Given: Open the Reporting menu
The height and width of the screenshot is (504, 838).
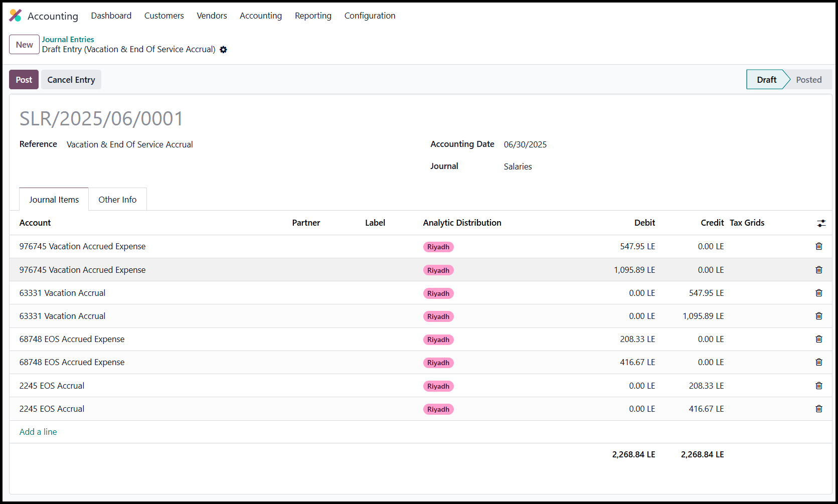Looking at the screenshot, I should [x=313, y=16].
